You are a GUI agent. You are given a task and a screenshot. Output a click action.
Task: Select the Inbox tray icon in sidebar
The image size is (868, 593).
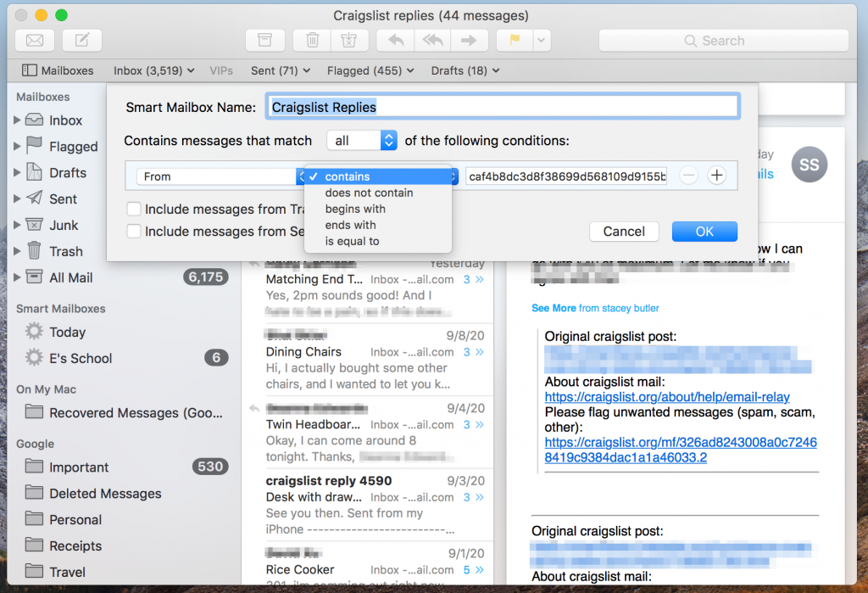pyautogui.click(x=34, y=120)
